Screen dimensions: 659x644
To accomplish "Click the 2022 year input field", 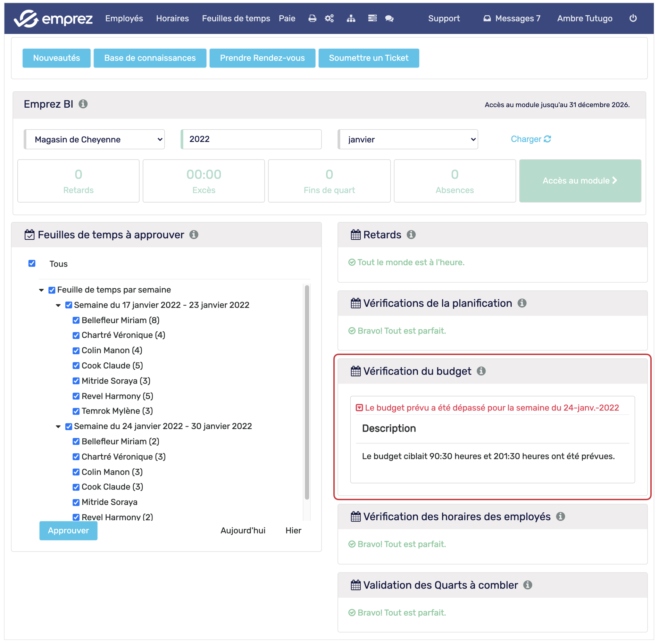I will [251, 139].
